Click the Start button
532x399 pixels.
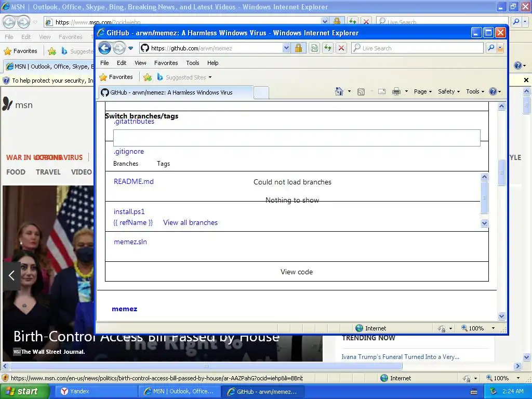(x=25, y=391)
